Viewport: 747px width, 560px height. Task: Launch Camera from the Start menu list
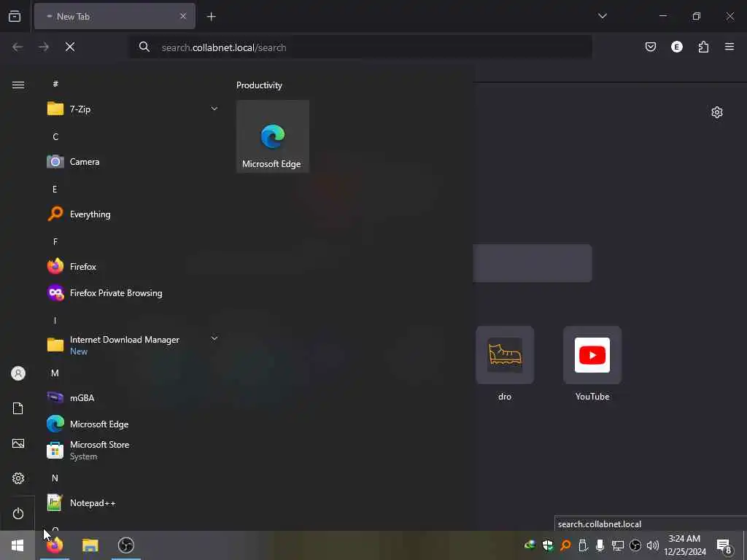133,162
